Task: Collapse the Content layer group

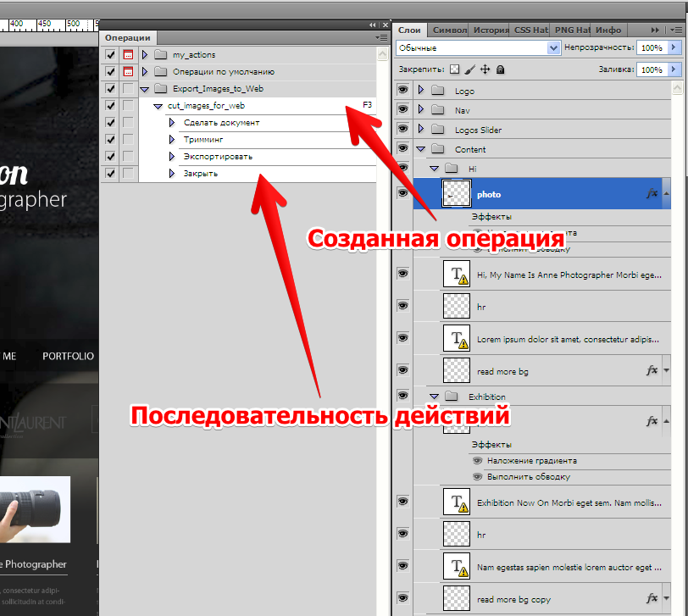Action: coord(420,149)
